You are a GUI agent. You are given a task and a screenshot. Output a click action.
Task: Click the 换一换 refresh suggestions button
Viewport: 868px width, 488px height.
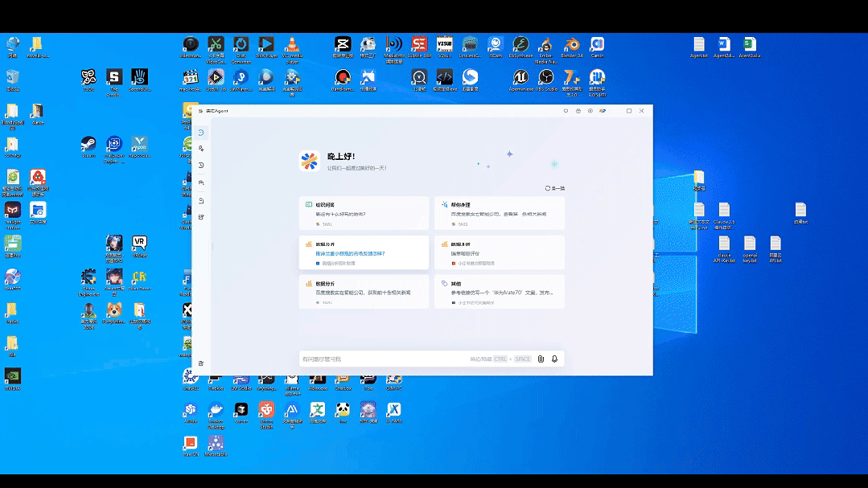tap(554, 188)
